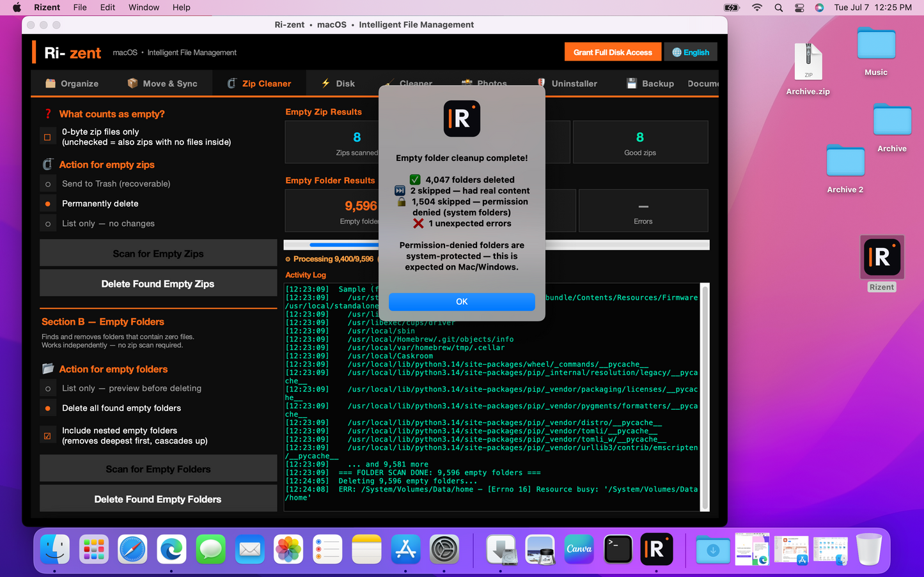Select the Zip Cleaner tab
Screen dimensions: 924x577
click(x=259, y=84)
